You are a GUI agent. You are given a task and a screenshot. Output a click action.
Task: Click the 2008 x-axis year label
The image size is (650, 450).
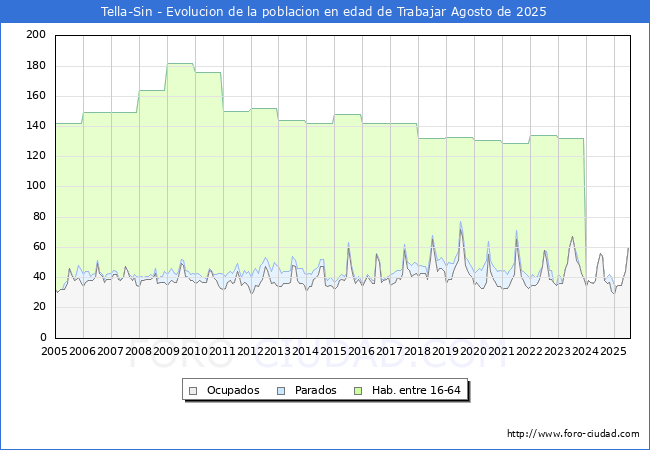point(138,351)
